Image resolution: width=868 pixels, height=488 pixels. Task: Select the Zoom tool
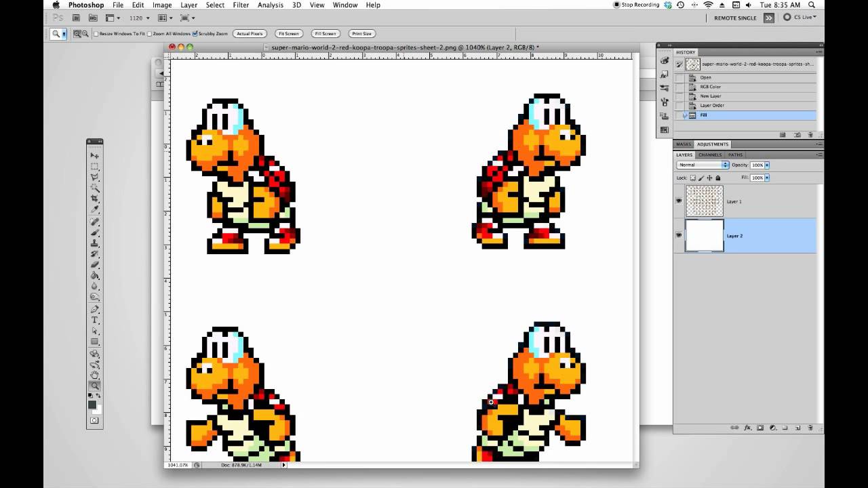[95, 385]
